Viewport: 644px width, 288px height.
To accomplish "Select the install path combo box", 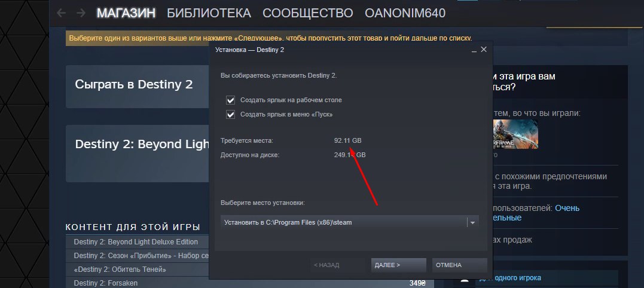I will coord(350,223).
